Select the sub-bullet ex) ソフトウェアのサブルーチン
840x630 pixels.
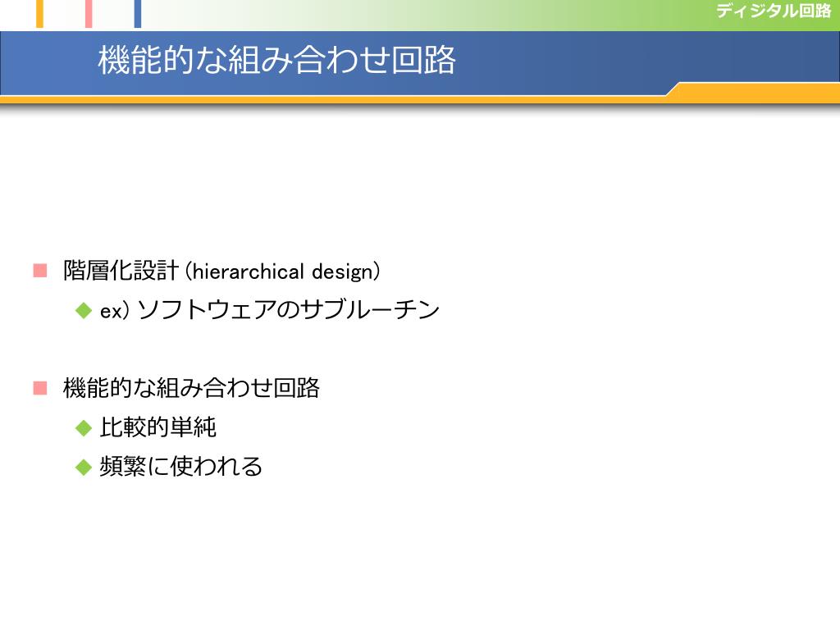coord(269,309)
